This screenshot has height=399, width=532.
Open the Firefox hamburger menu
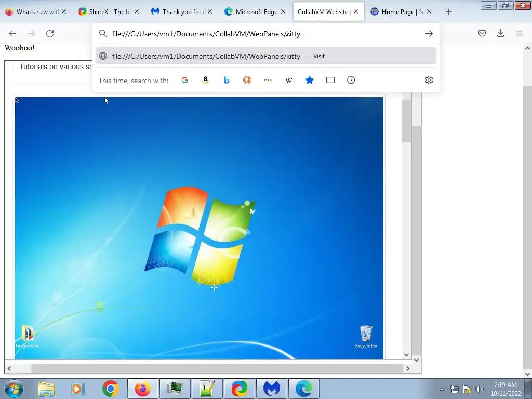point(520,33)
